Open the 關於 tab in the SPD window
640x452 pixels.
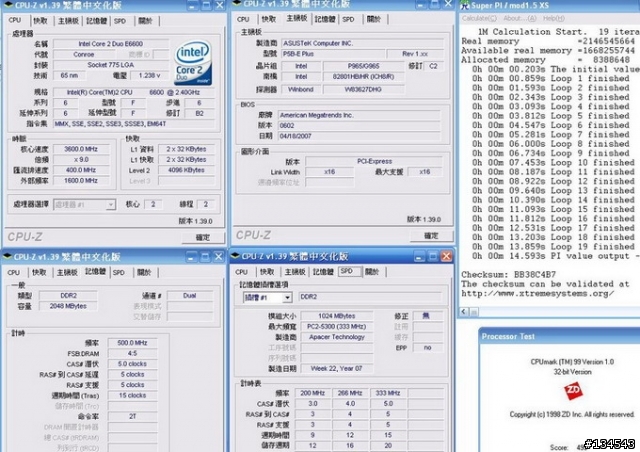coord(372,272)
